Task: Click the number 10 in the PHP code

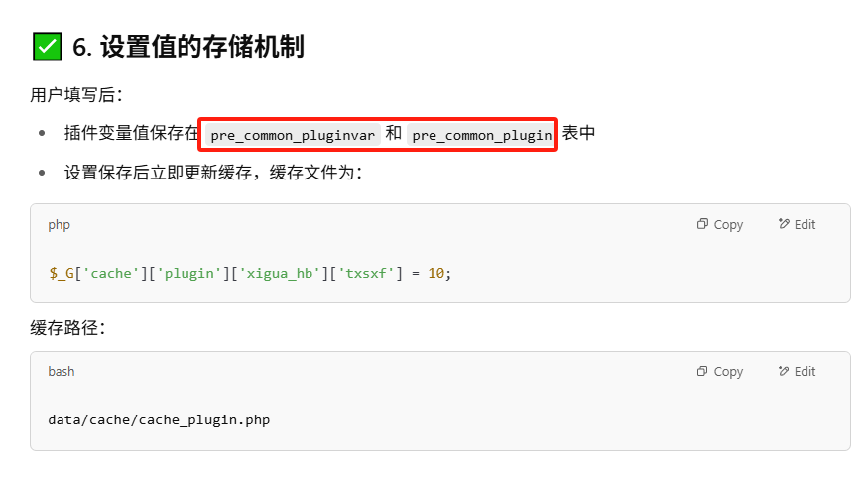Action: click(435, 273)
